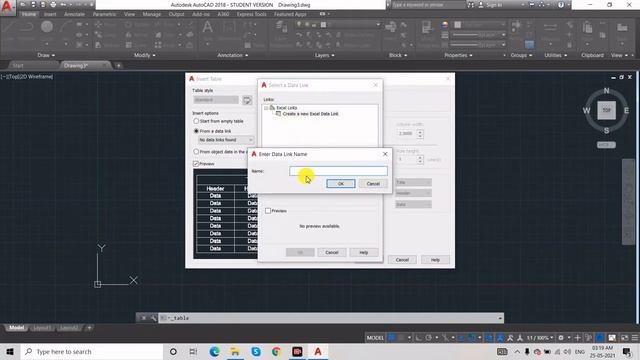Toggle grid display in the status bar
Screen dimensions: 640x360
[392, 338]
